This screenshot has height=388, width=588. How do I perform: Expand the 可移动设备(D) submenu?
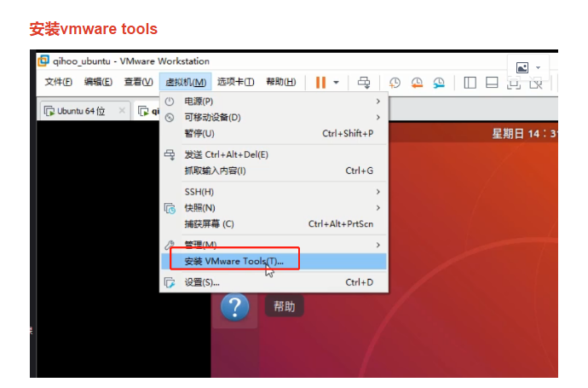[274, 118]
